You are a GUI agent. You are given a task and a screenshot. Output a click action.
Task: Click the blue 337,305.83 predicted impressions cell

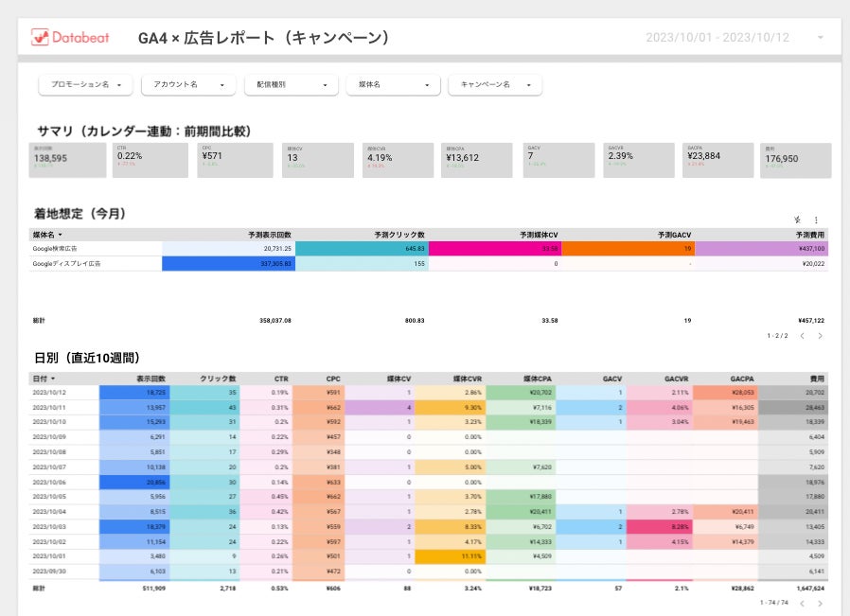coord(229,264)
